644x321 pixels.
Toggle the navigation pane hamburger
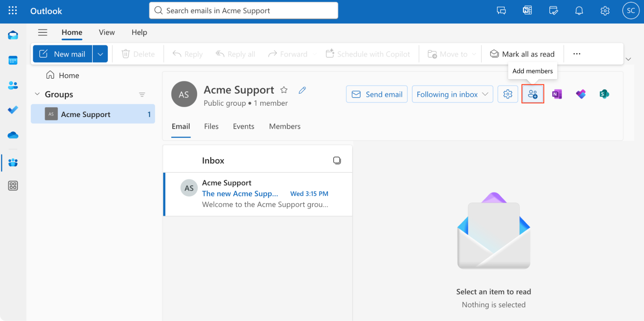click(x=43, y=32)
